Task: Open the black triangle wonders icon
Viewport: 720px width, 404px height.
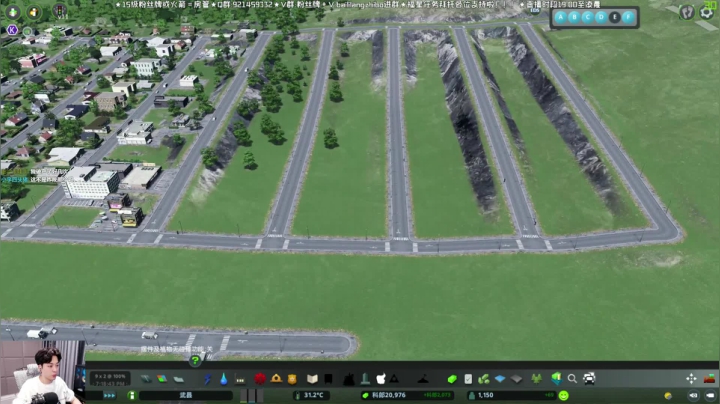Action: [x=394, y=379]
